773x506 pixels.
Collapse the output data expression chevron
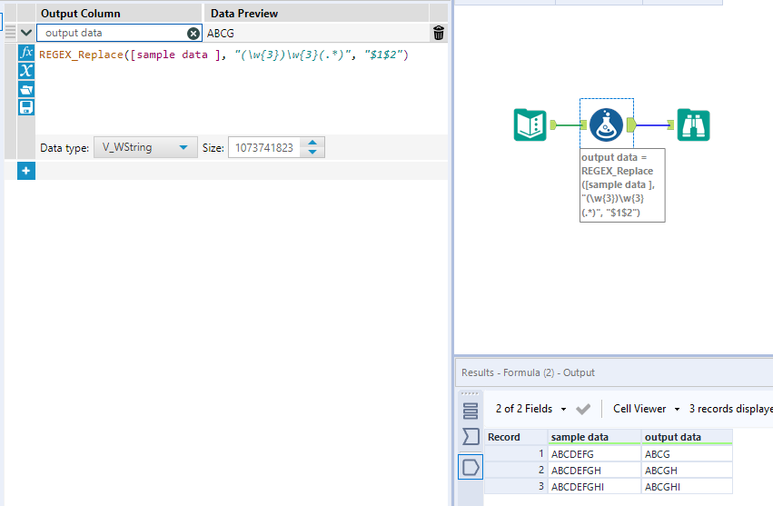(26, 33)
